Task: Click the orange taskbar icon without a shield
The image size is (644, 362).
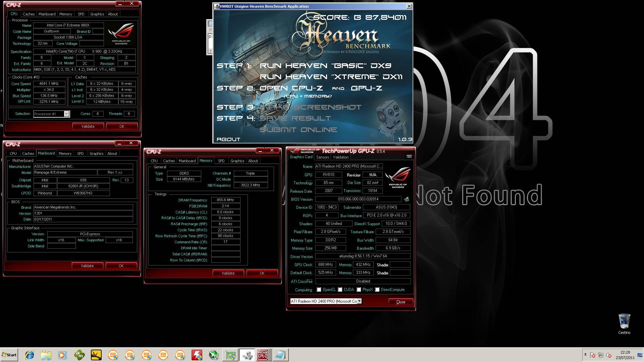Action: coord(163,355)
